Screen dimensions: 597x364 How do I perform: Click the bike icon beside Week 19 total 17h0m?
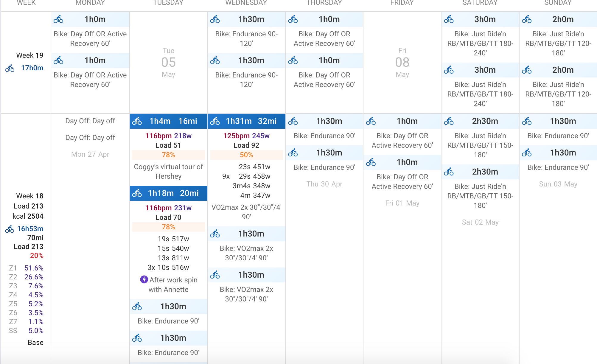[10, 68]
